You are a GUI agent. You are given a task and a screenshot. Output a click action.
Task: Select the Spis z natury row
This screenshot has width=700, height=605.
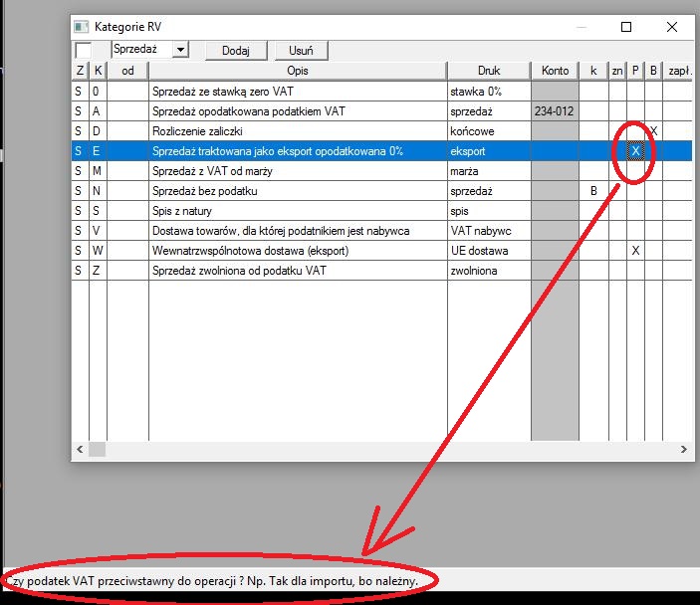(297, 211)
